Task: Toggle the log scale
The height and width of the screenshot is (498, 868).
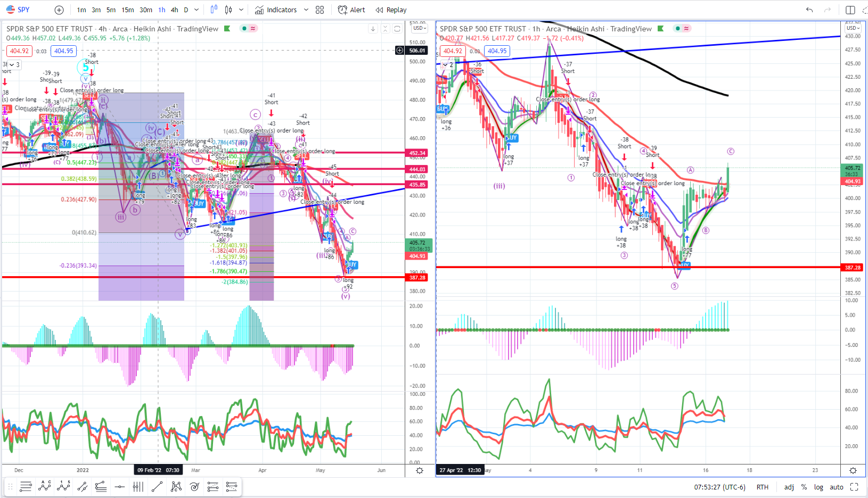Action: pyautogui.click(x=818, y=487)
